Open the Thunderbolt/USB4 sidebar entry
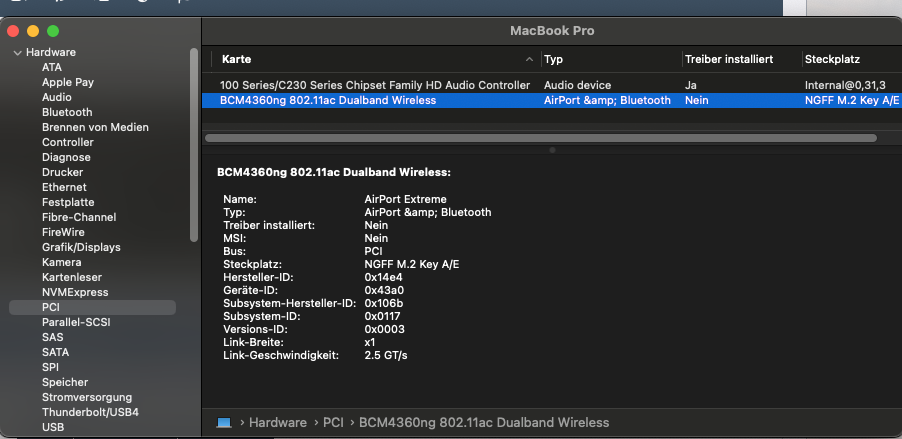This screenshot has height=439, width=902. pyautogui.click(x=90, y=412)
